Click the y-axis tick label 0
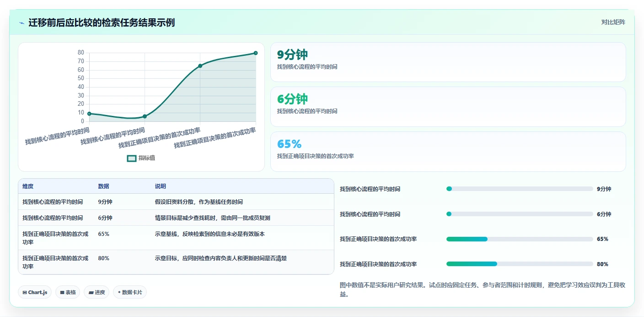This screenshot has width=644, height=317. click(82, 121)
